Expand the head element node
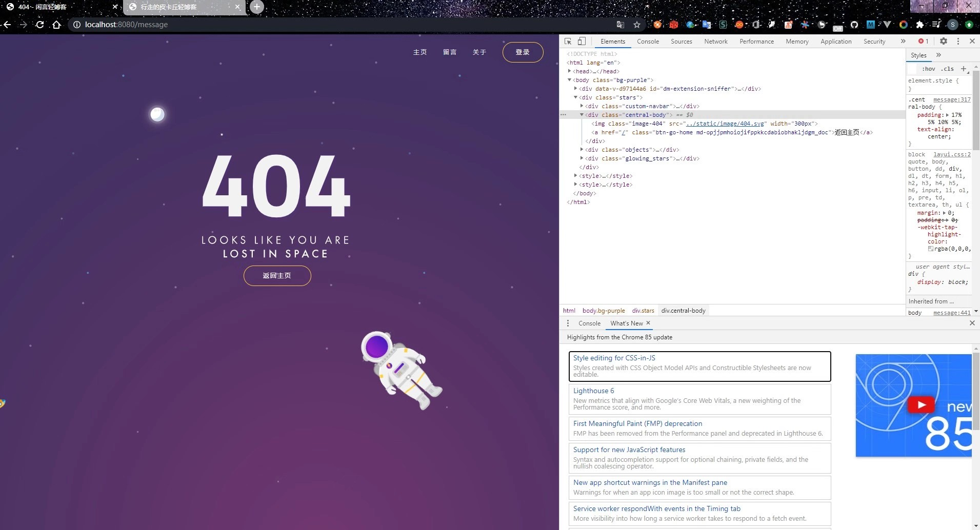The width and height of the screenshot is (980, 530). [569, 71]
